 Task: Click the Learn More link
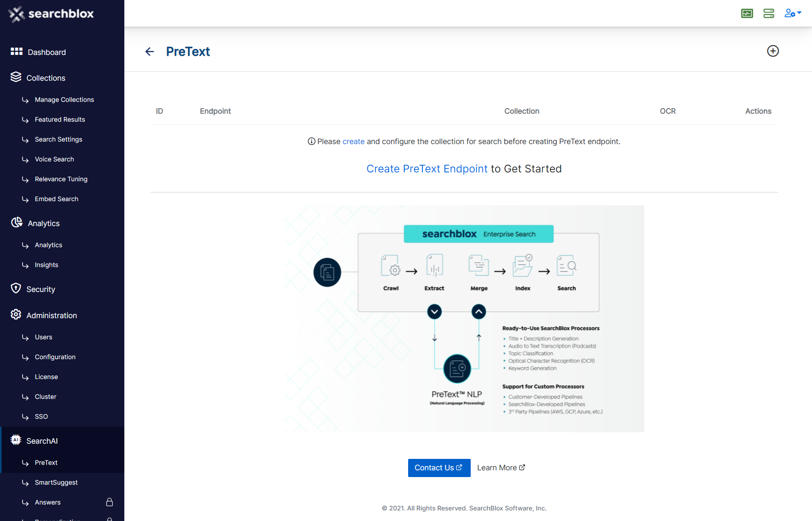[501, 468]
